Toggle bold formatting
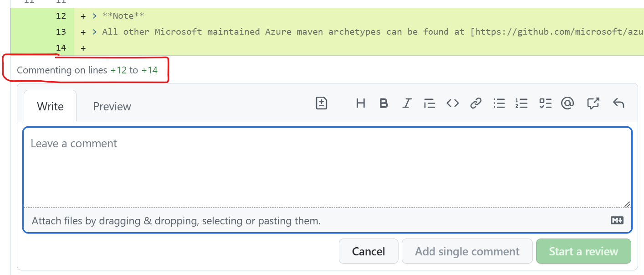 click(383, 104)
